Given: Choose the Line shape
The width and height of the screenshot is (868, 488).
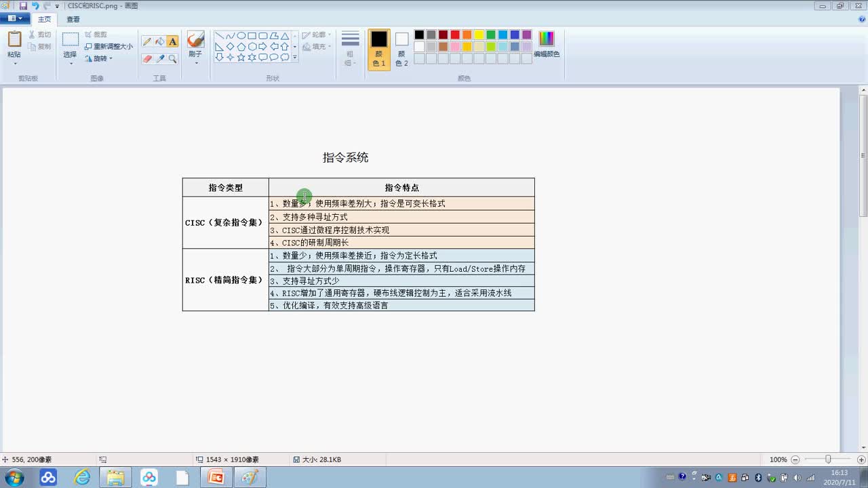Looking at the screenshot, I should coord(220,36).
